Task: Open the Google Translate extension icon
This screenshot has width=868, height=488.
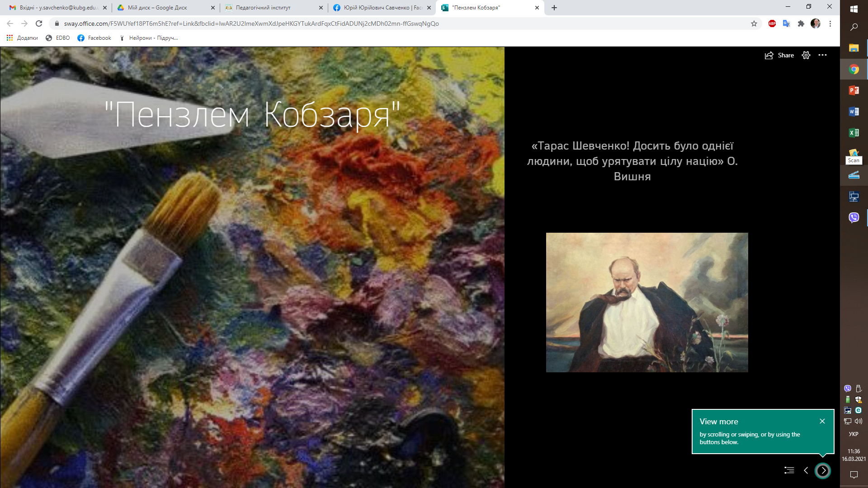Action: click(787, 23)
